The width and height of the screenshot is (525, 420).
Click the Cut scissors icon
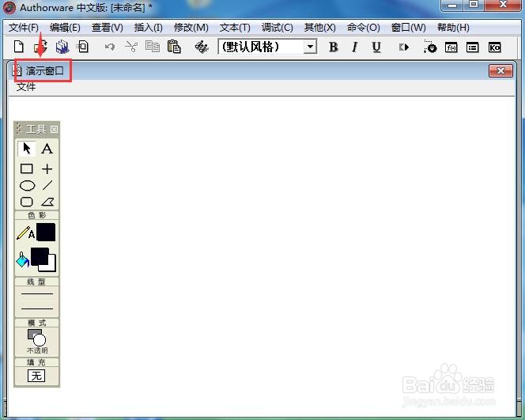pos(131,47)
